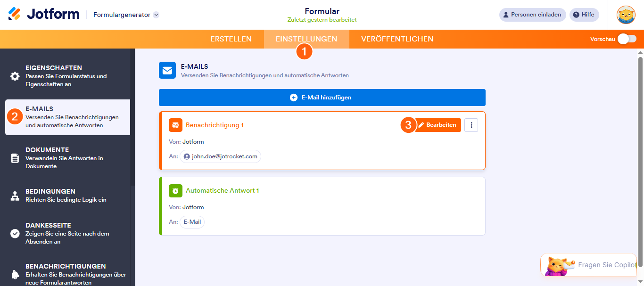This screenshot has height=286, width=644.
Task: Click the Jotform logo
Action: click(x=44, y=14)
